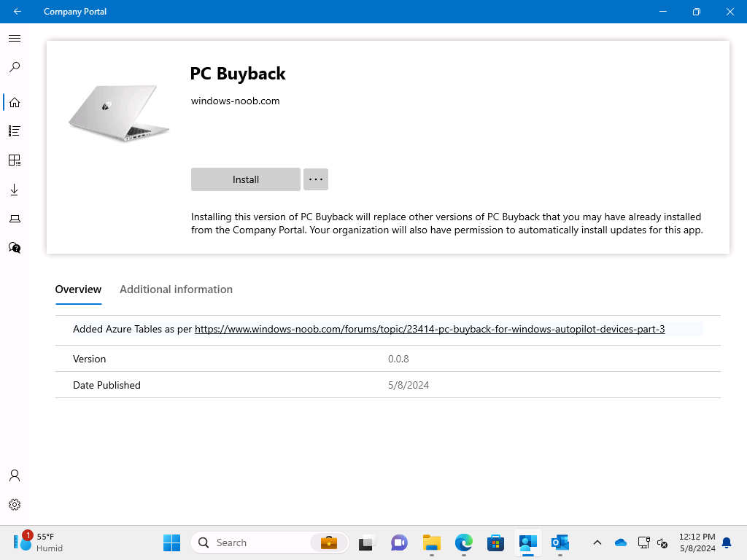
Task: Click the taskbar Search box
Action: tap(270, 542)
